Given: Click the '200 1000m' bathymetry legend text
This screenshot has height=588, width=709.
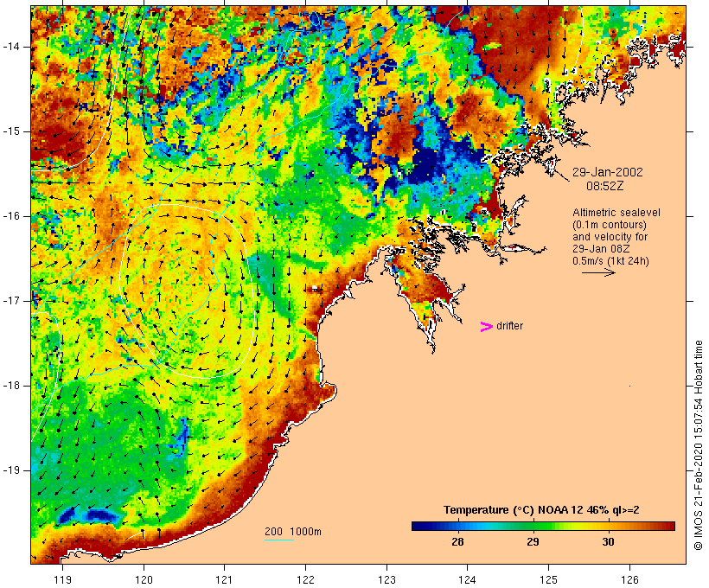Looking at the screenshot, I should click(x=293, y=532).
